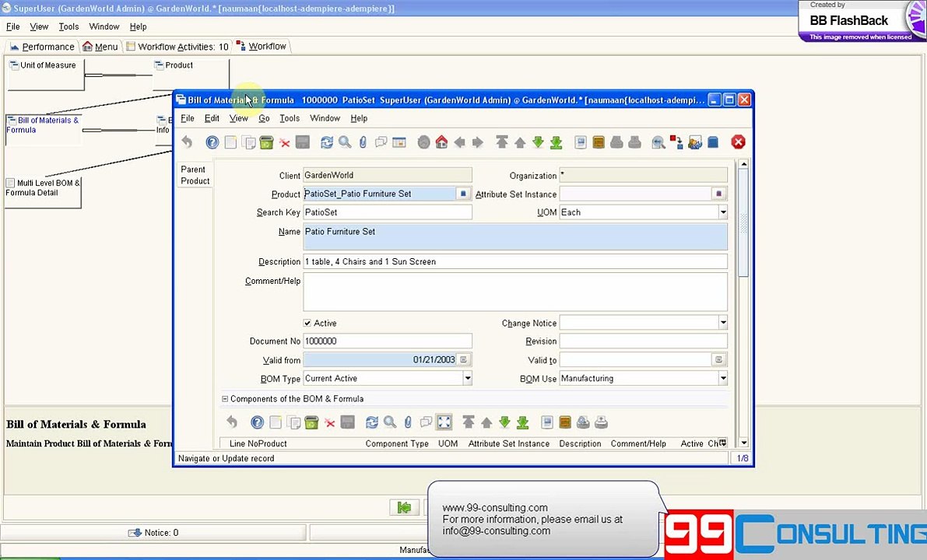Click the Bill of Materials & Formula workflow node
Image resolution: width=927 pixels, height=560 pixels.
coord(43,129)
